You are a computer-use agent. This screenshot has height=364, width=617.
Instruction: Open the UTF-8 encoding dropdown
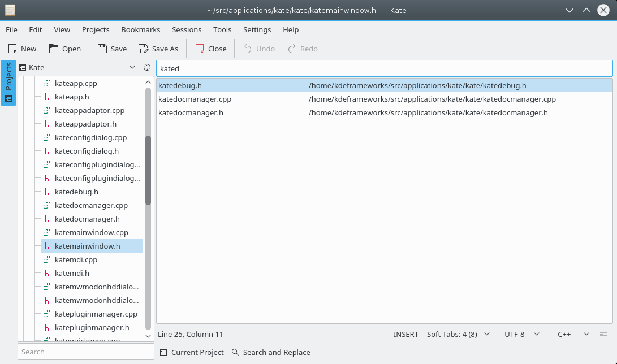(x=522, y=334)
